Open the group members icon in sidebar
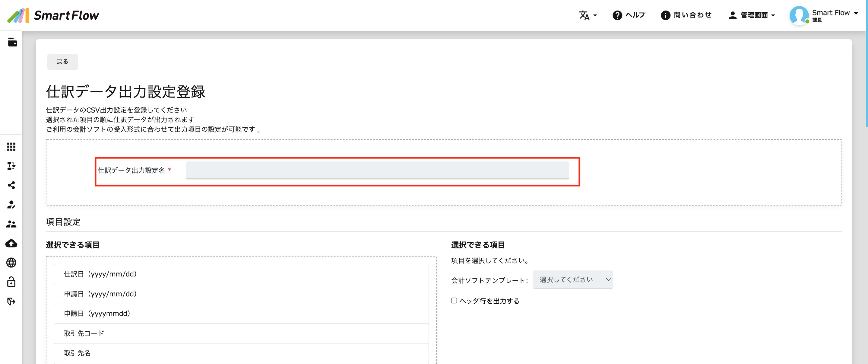 tap(11, 224)
